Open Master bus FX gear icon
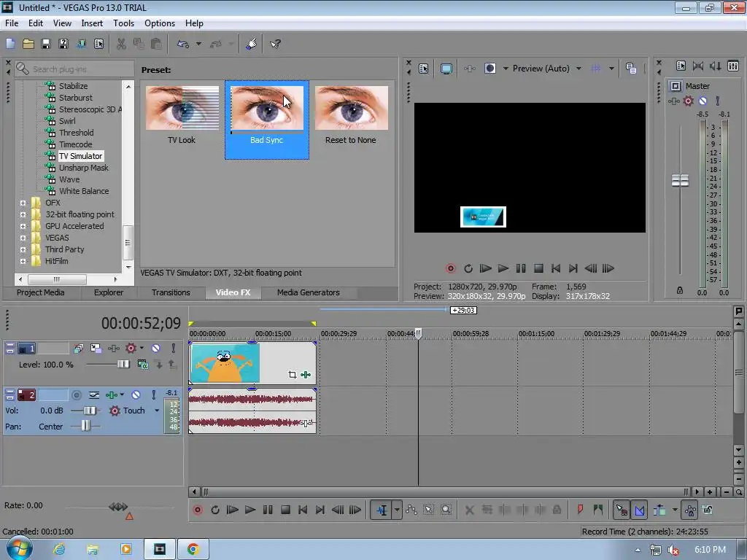747x560 pixels. (x=688, y=101)
